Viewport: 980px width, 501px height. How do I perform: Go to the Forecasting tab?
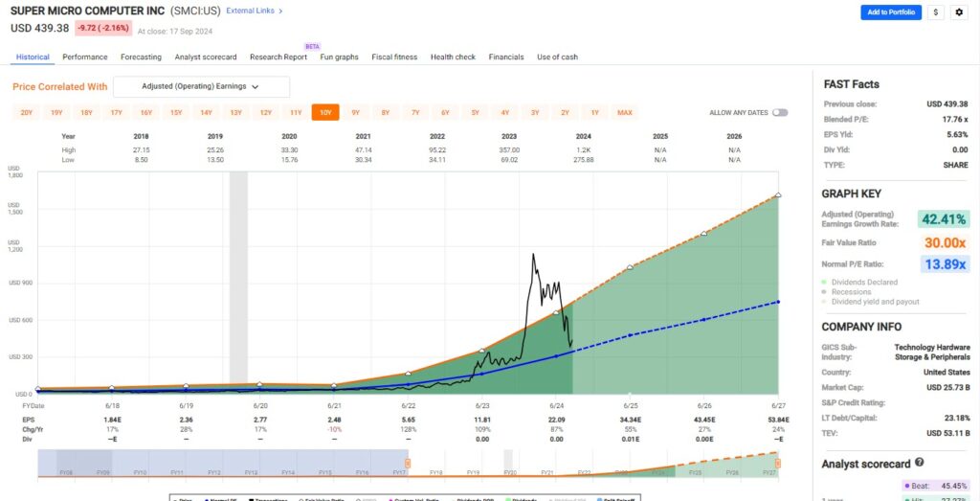click(x=142, y=57)
